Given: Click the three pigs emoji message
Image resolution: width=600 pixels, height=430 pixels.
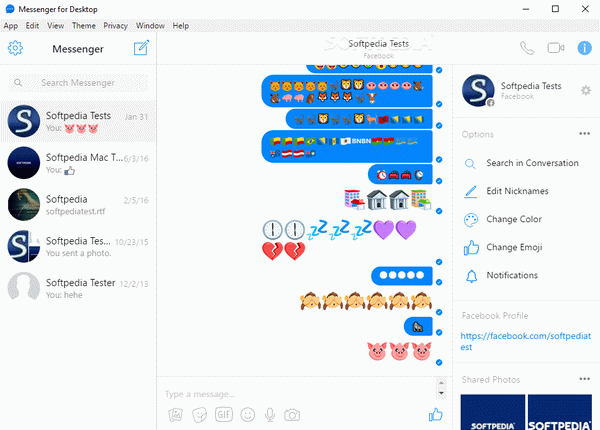Looking at the screenshot, I should (399, 351).
